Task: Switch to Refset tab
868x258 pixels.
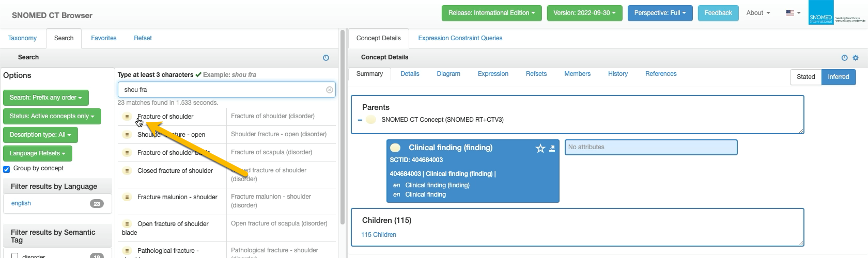Action: coord(143,38)
